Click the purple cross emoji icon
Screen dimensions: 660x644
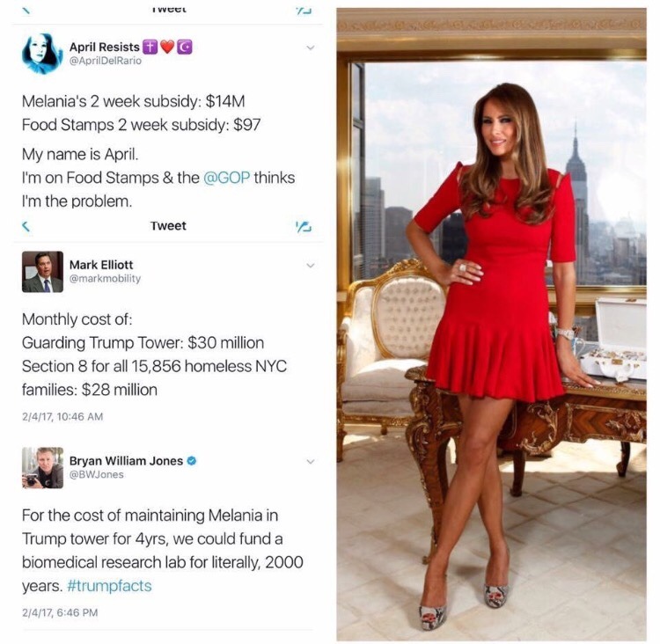[150, 48]
